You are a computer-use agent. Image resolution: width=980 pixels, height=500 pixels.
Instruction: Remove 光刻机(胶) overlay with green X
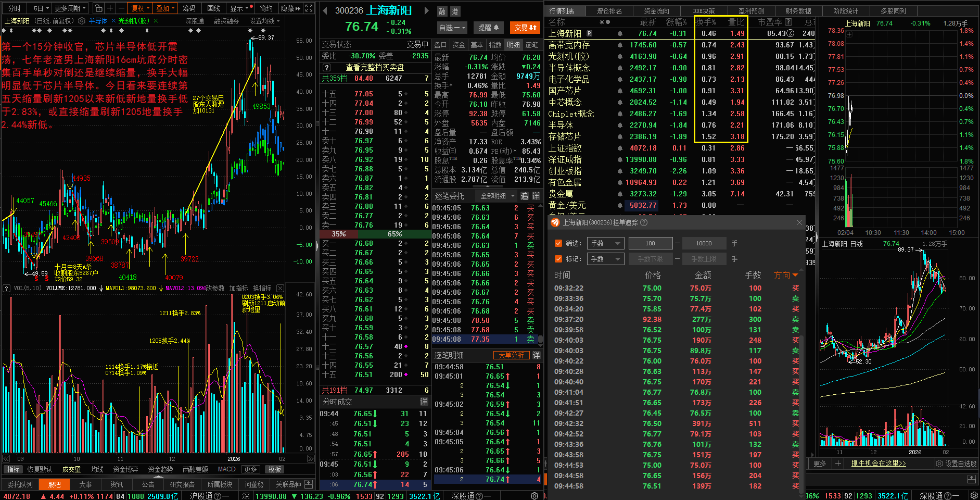(156, 21)
